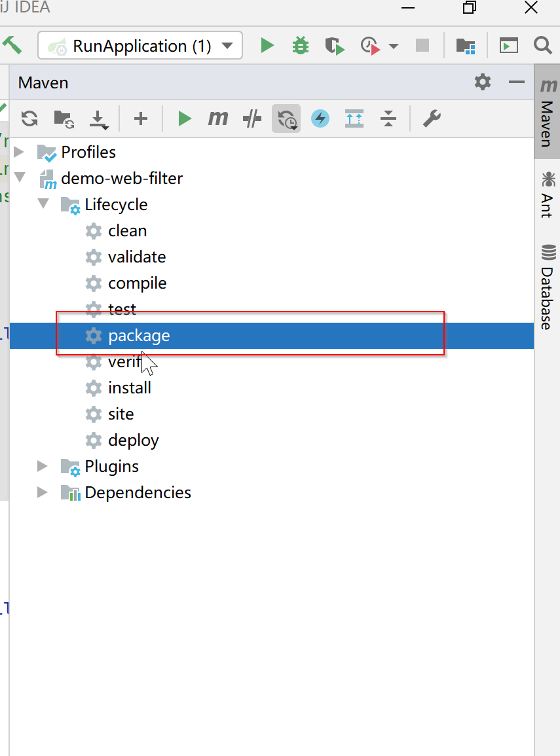
Task: Open Search Everywhere magnifier
Action: pos(543,46)
